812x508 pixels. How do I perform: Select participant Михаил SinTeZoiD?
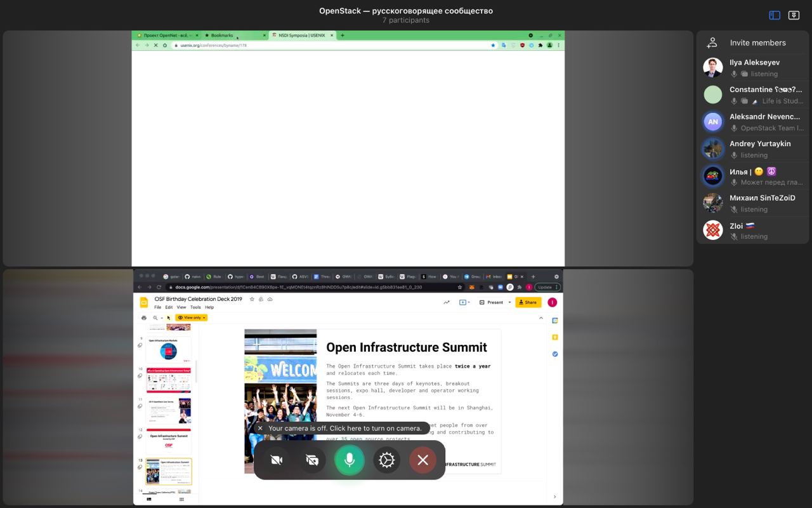753,203
